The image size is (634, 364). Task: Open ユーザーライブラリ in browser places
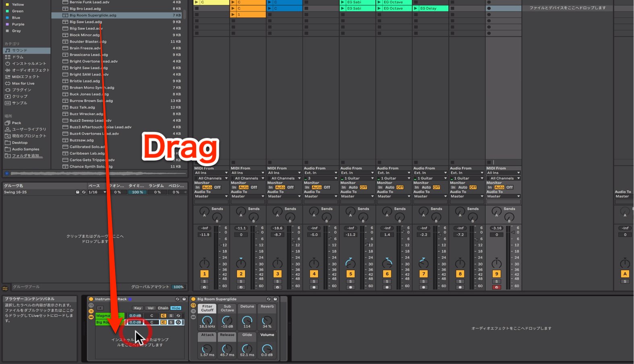pos(25,129)
